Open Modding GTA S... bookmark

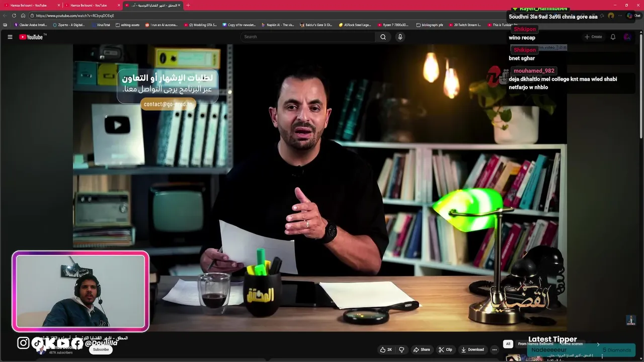point(200,25)
